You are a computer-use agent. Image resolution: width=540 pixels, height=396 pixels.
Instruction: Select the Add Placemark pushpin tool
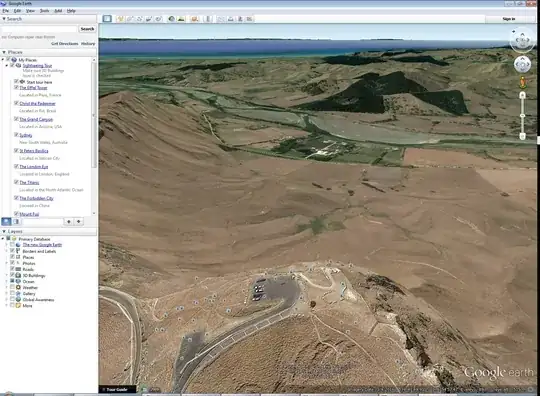click(120, 19)
